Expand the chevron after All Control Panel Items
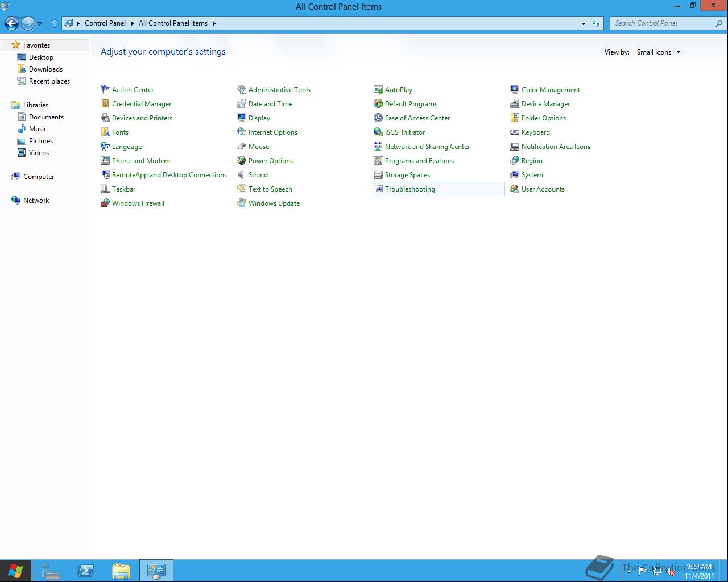Screen dimensions: 728x582 click(214, 23)
